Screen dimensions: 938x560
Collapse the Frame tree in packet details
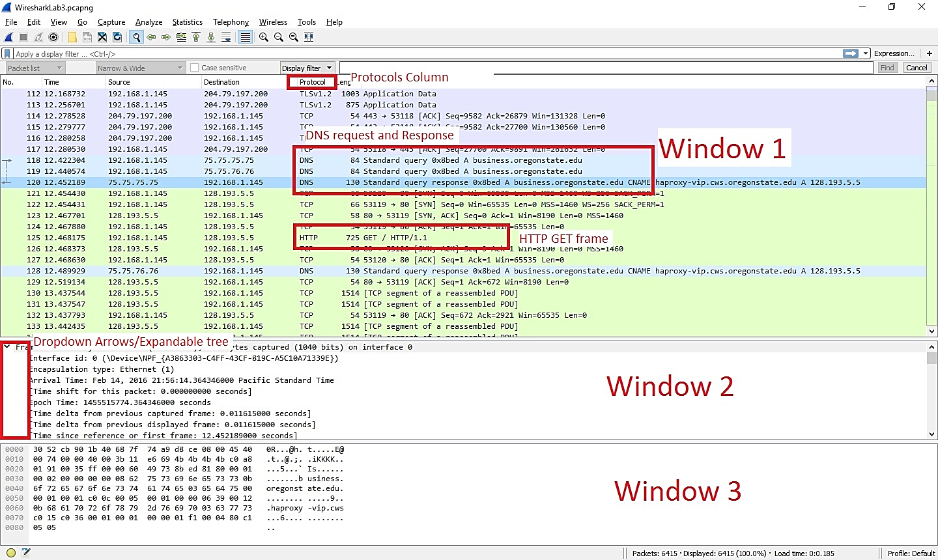pyautogui.click(x=7, y=347)
